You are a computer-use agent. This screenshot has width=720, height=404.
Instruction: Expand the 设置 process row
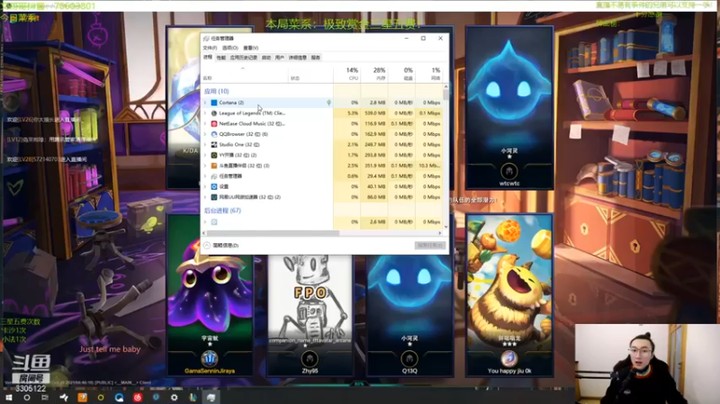(x=205, y=186)
